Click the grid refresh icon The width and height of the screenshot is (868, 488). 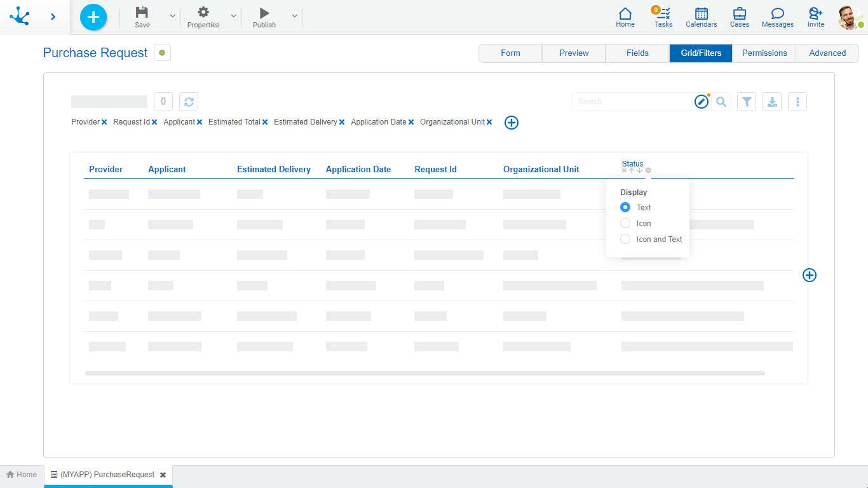[189, 102]
